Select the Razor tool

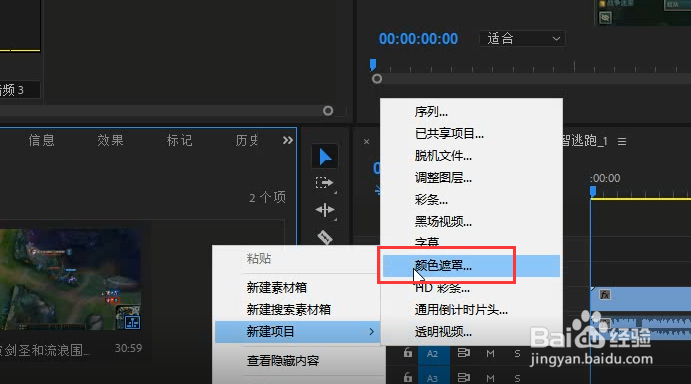tap(325, 237)
